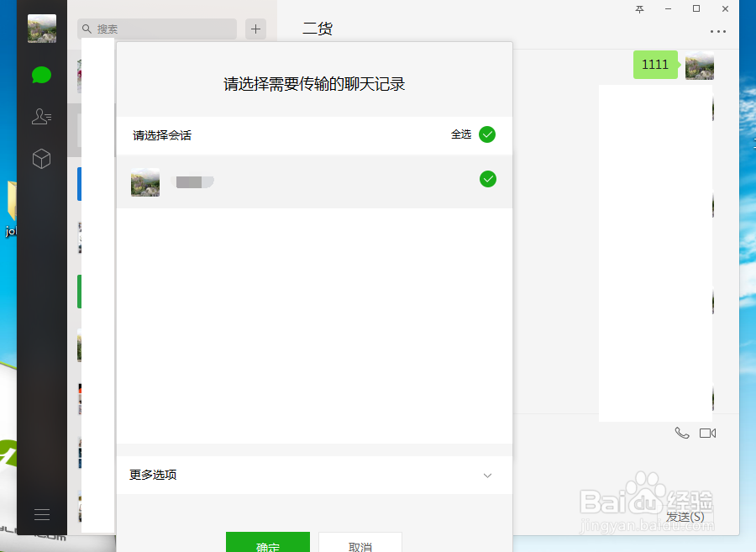Open the hamburger menu at sidebar bottom
The width and height of the screenshot is (756, 552).
pyautogui.click(x=41, y=513)
